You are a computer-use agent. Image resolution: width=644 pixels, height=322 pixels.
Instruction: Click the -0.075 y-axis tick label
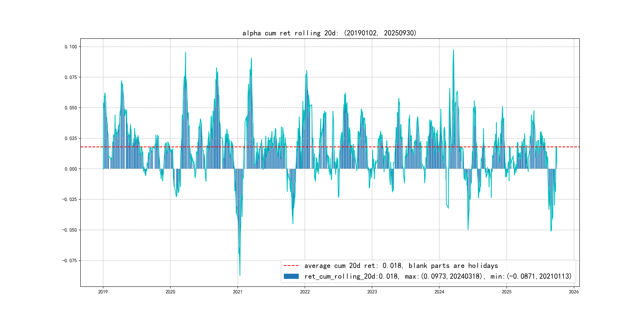point(70,261)
